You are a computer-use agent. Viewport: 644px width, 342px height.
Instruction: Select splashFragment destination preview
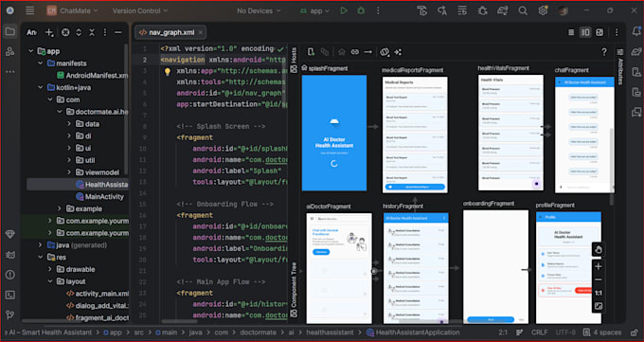[334, 133]
